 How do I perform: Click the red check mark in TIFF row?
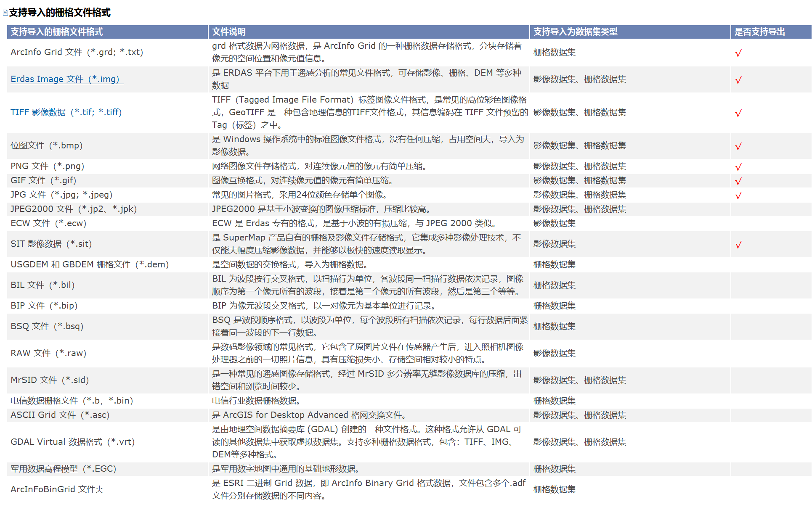coord(738,114)
